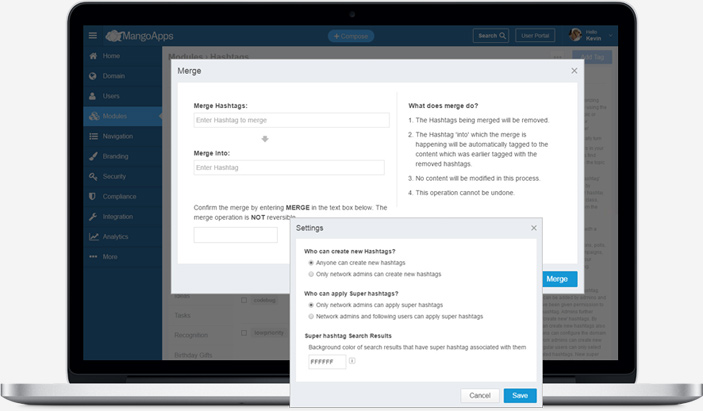Viewport: 703px width, 411px height.
Task: Click the Integration wrench icon
Action: (x=93, y=216)
